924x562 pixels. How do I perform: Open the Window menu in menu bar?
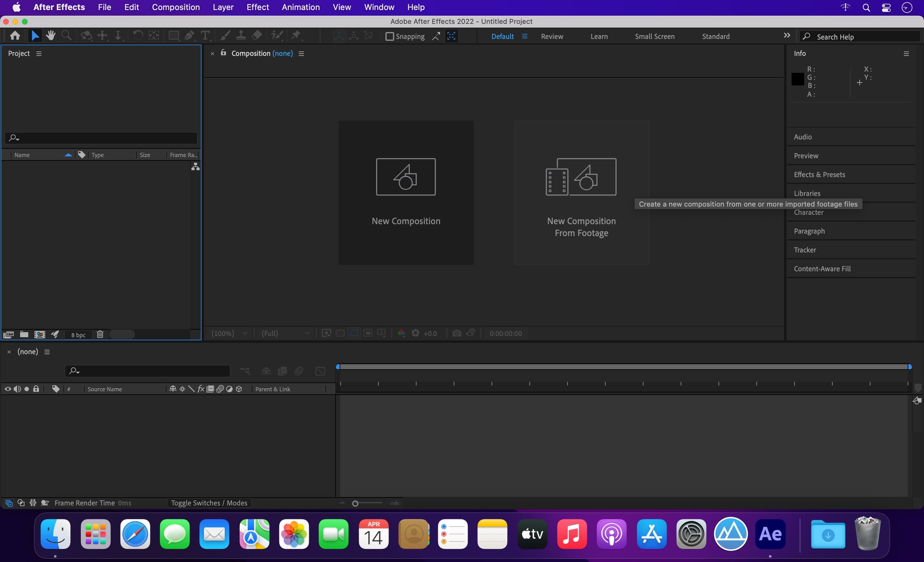[x=379, y=7]
